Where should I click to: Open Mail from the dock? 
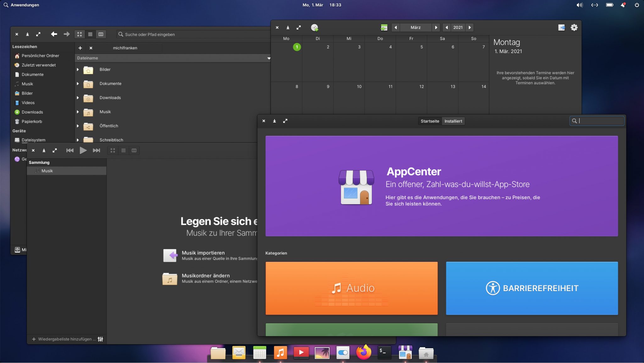(239, 353)
